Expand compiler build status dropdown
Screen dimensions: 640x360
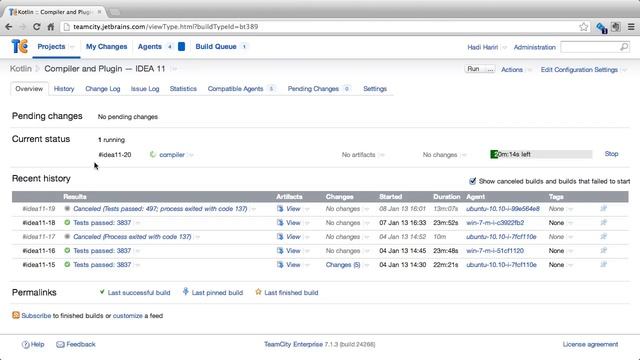pos(191,155)
